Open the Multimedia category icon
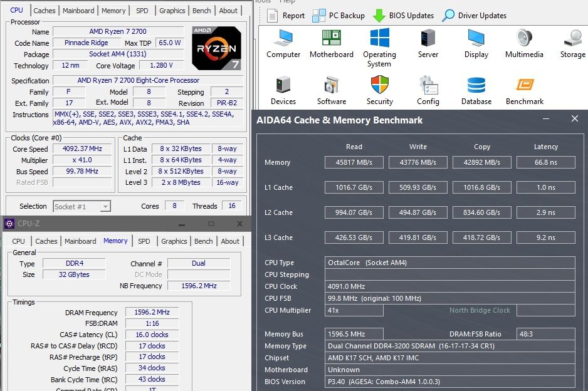 click(x=524, y=43)
